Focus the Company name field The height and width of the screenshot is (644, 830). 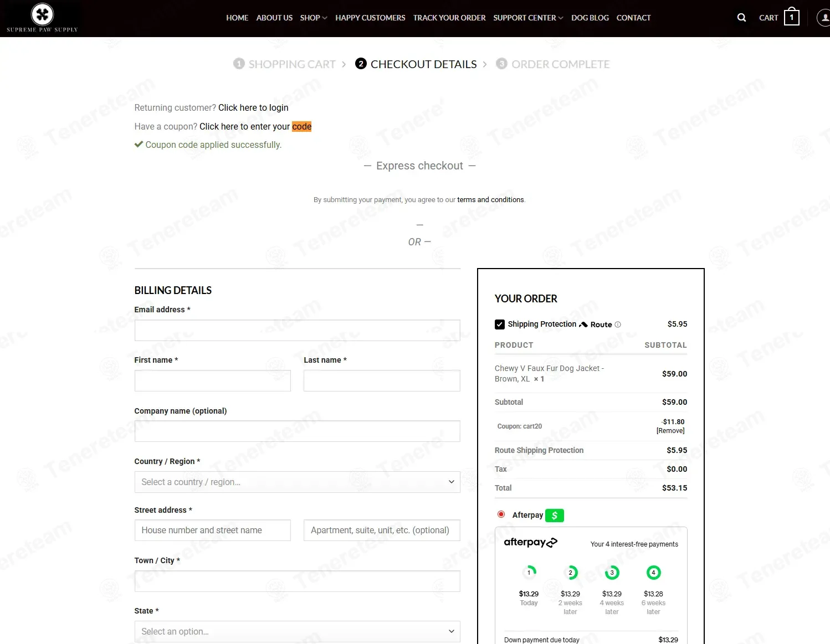(297, 431)
